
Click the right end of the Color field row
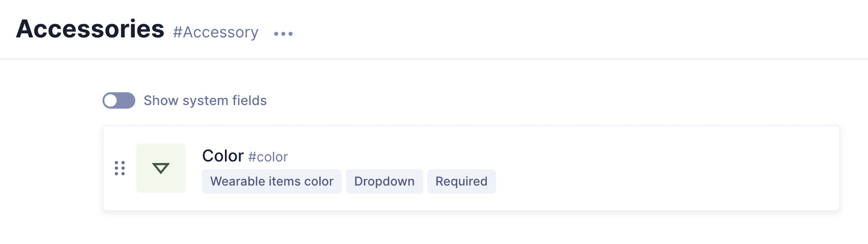[820, 168]
